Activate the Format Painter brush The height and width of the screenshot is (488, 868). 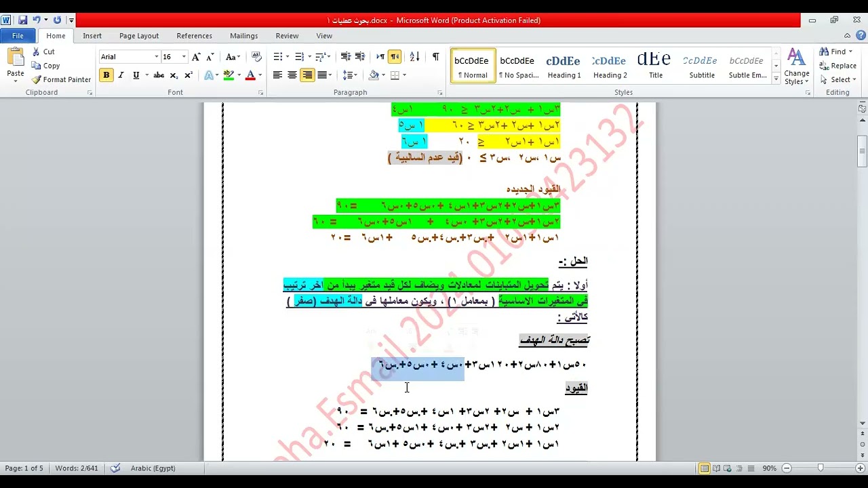click(61, 80)
